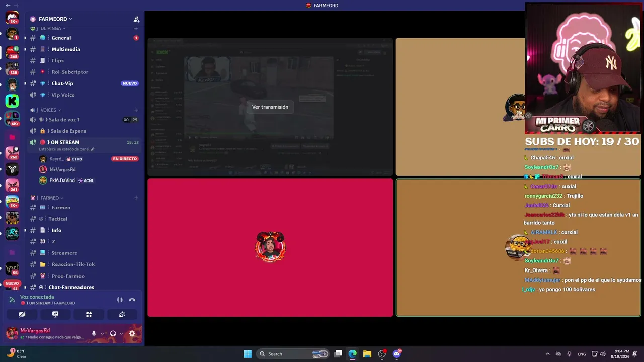Screen dimensions: 644x362
Task: Open headphone output options arrow
Action: (x=121, y=333)
